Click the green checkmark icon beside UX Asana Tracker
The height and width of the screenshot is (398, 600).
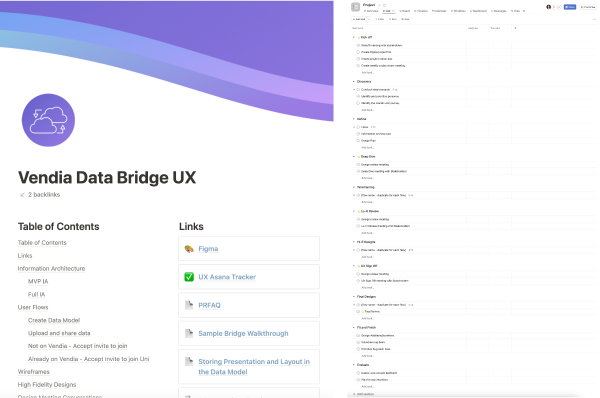[189, 277]
